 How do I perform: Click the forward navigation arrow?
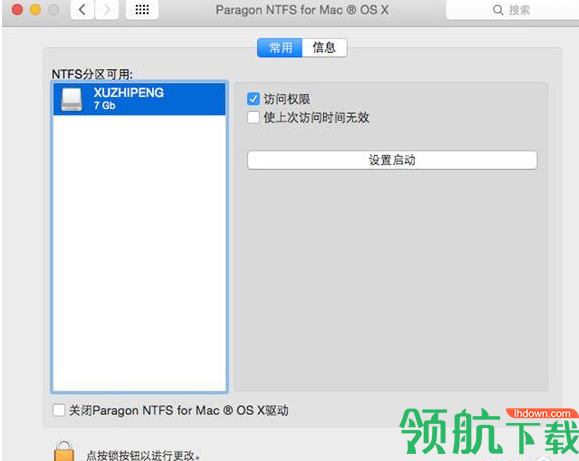[107, 10]
